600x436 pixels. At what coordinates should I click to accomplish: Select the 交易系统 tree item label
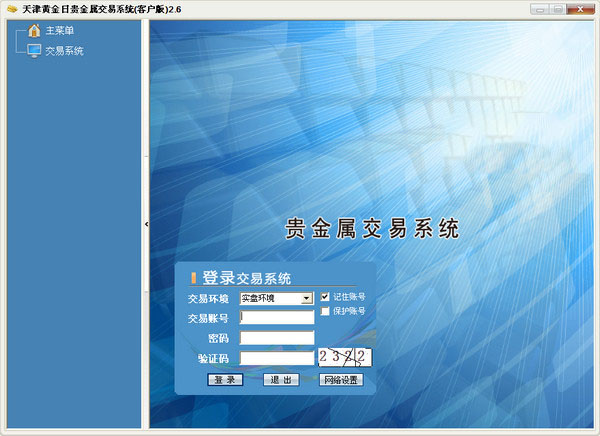click(64, 50)
